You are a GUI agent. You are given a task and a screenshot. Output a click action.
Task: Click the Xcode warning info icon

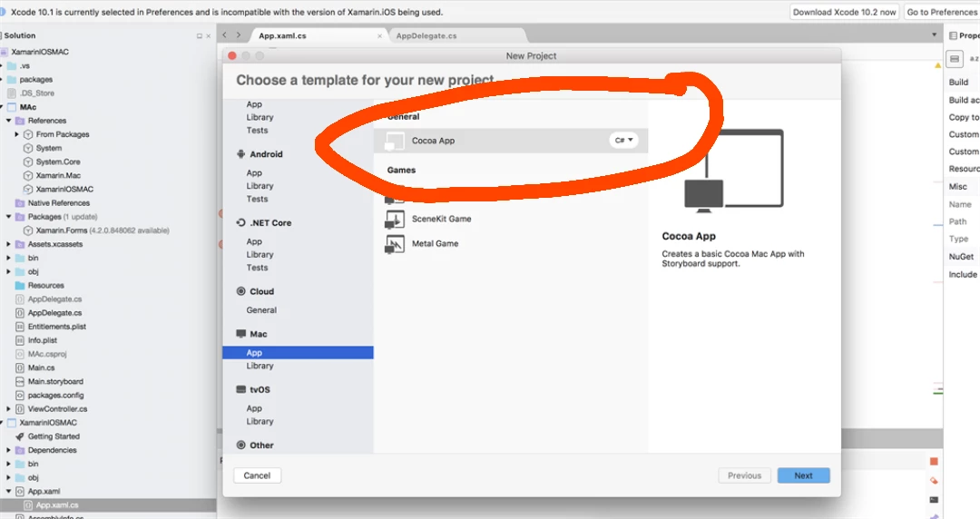[2, 12]
